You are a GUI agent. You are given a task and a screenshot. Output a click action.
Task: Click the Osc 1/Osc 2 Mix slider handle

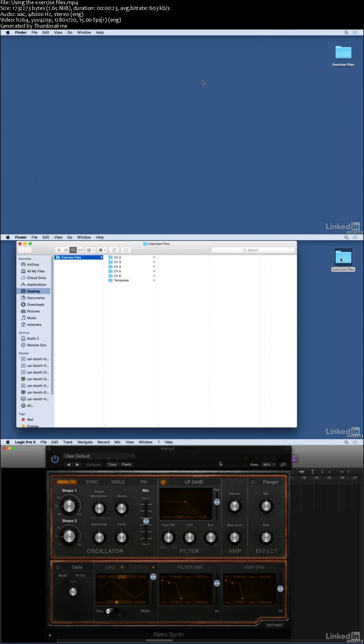tap(146, 521)
